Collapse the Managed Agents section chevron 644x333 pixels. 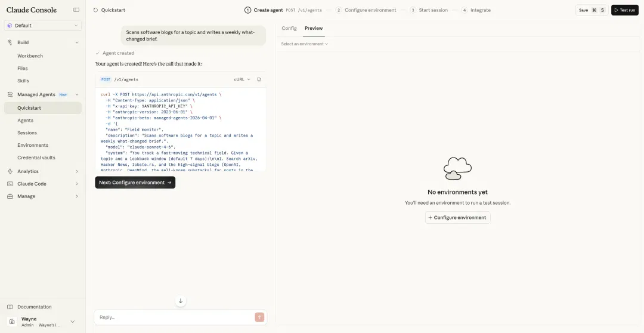77,94
